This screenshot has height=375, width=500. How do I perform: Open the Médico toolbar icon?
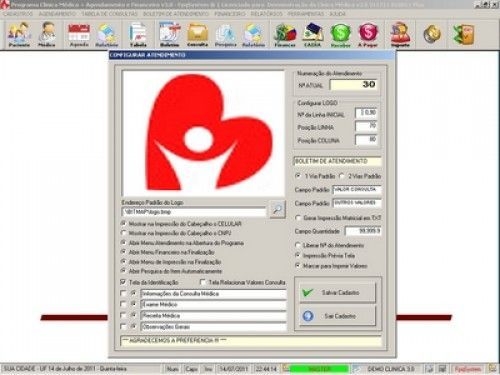(x=47, y=34)
